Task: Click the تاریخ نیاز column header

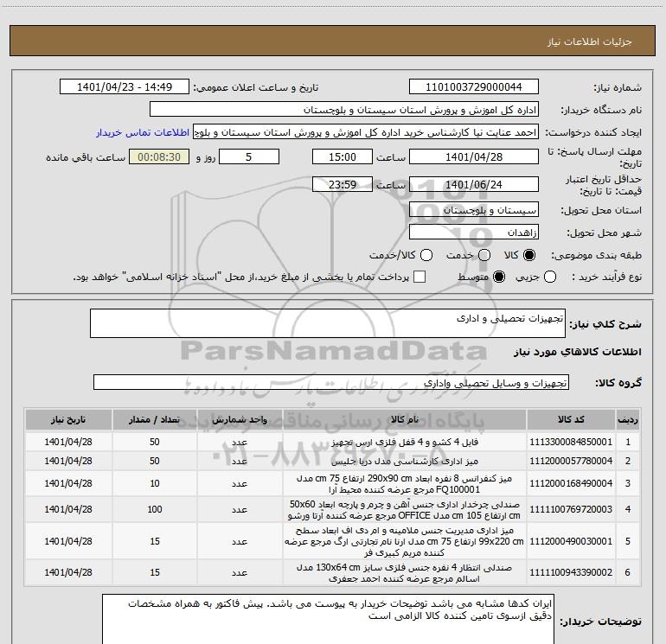Action: 68,420
